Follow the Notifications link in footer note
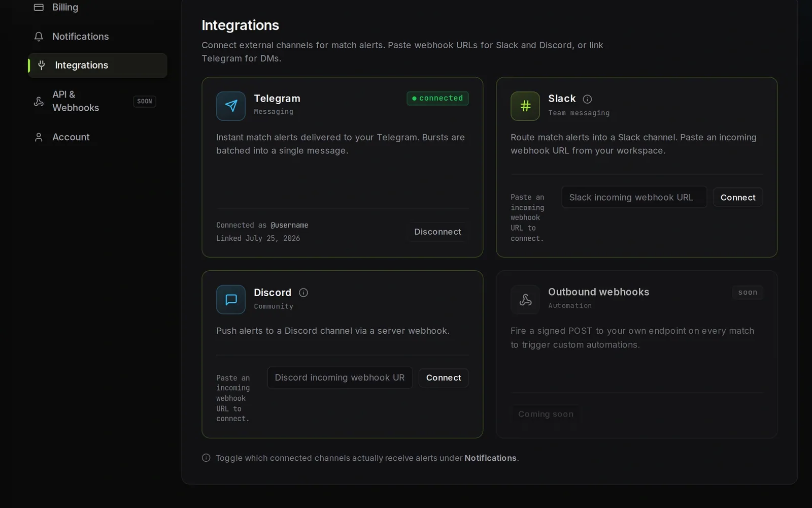Screen dimensions: 812x508 (x=490, y=458)
